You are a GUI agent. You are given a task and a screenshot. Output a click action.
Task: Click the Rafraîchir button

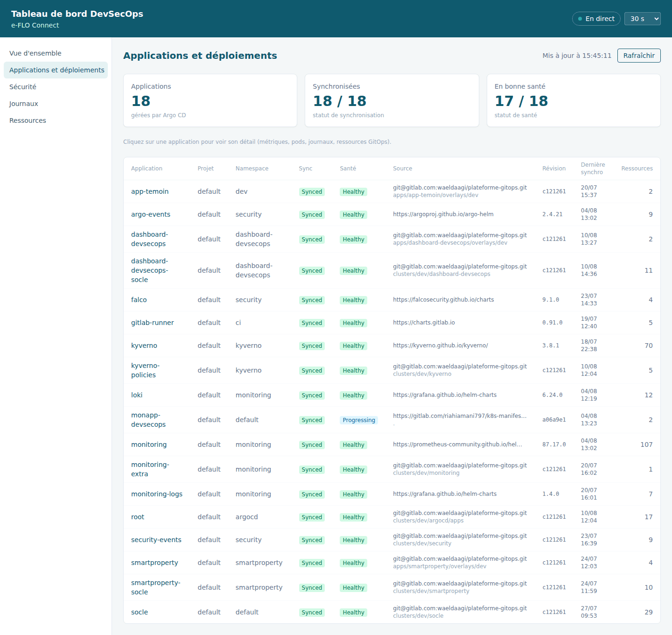[x=639, y=56]
